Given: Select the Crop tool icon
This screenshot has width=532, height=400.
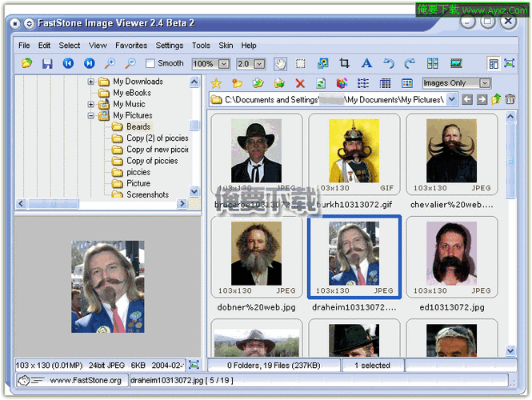Looking at the screenshot, I should [344, 63].
